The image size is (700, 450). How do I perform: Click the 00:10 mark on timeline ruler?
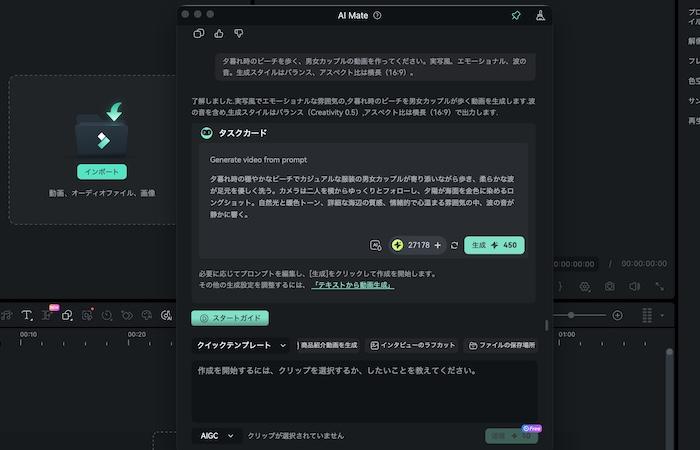tap(28, 334)
